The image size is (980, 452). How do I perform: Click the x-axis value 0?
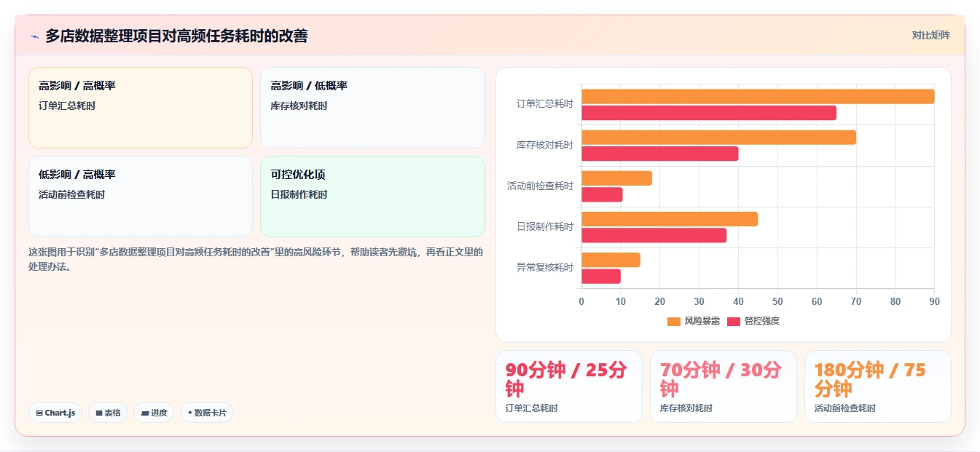pyautogui.click(x=581, y=301)
